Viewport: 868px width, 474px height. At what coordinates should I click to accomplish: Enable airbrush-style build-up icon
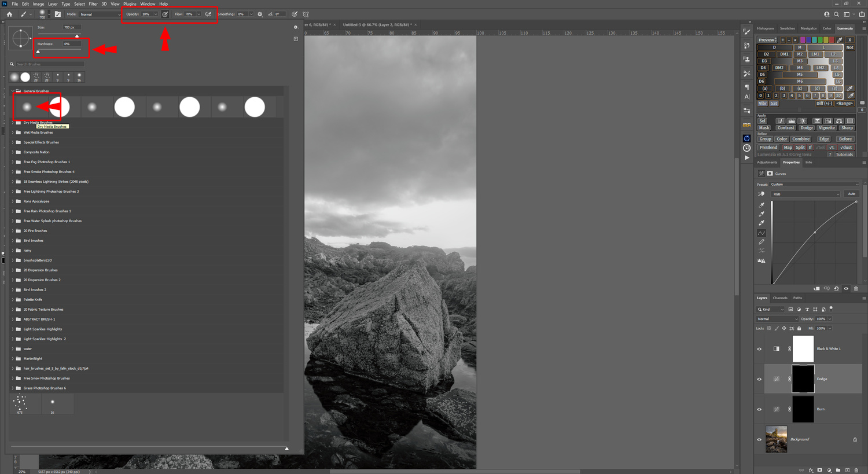[208, 14]
